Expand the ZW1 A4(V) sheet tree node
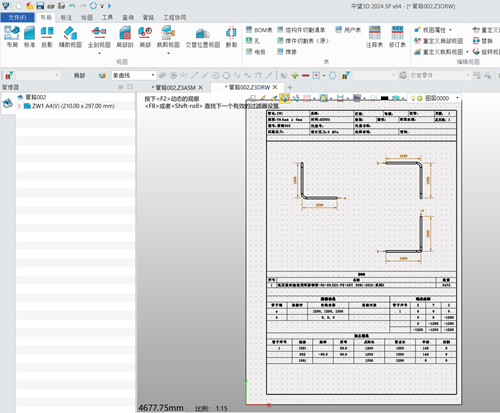The image size is (500, 413). coord(19,106)
